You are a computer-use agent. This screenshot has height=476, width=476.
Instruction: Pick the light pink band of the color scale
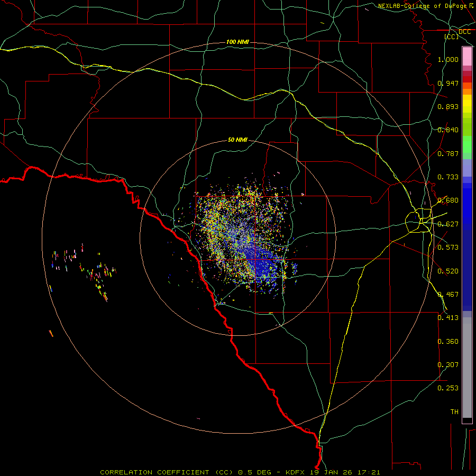[467, 57]
